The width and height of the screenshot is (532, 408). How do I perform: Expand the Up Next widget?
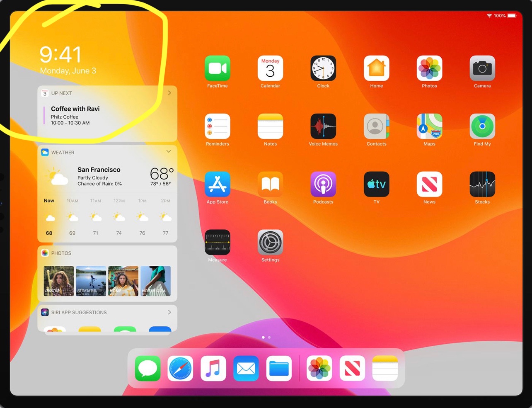click(169, 93)
